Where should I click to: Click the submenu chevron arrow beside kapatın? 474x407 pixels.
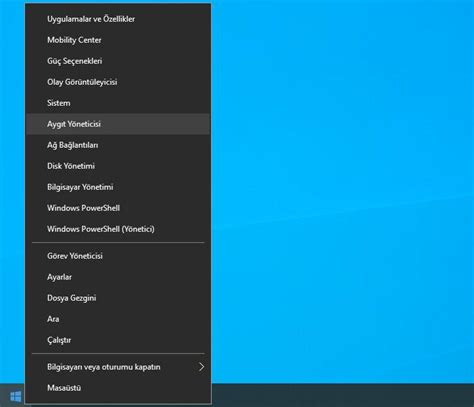(201, 367)
